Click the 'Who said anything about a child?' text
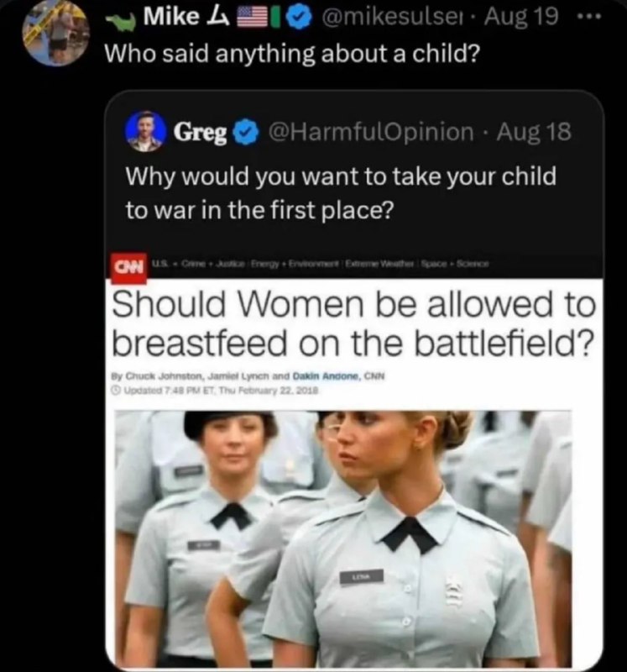 [x=291, y=54]
